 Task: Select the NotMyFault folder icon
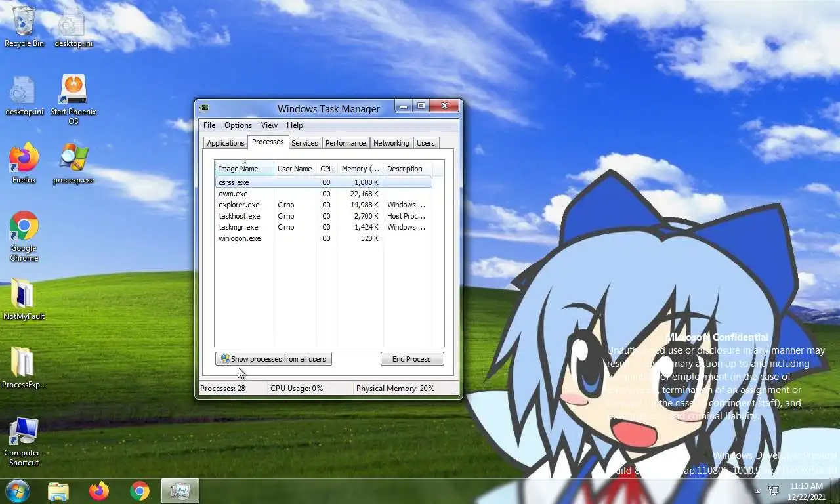coord(24,300)
